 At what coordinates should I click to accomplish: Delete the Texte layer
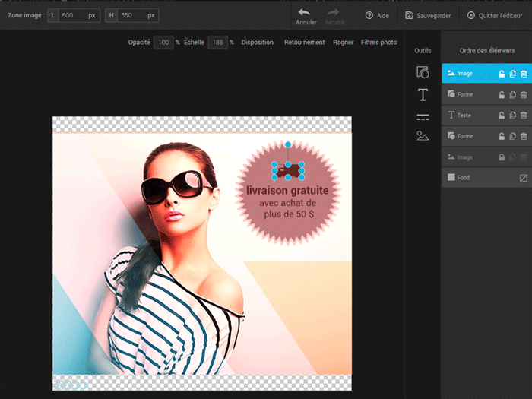(x=523, y=116)
